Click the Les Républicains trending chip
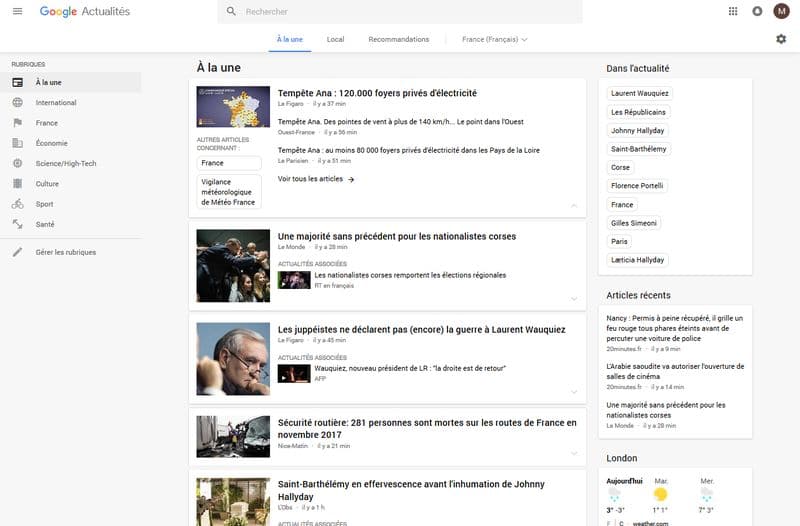 coord(638,112)
